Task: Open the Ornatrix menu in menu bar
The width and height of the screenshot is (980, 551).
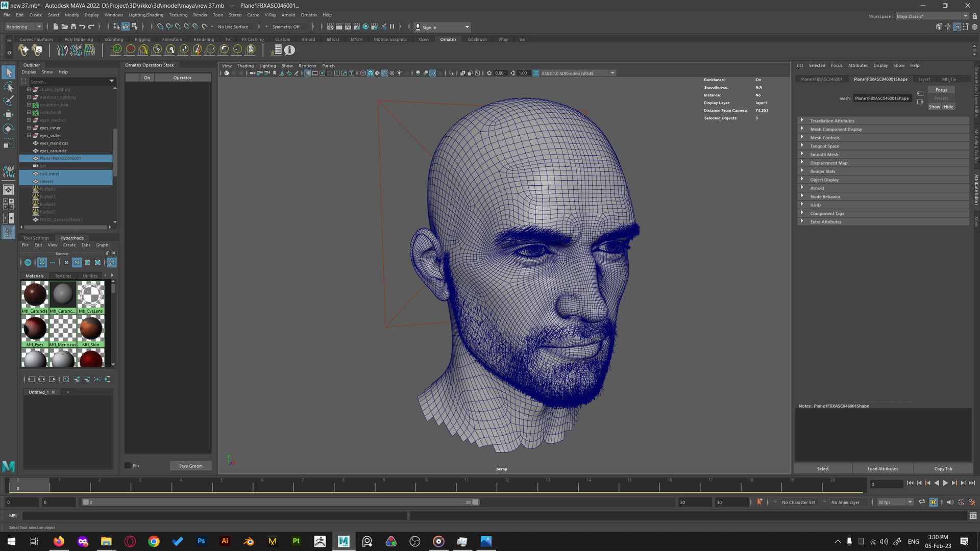Action: (x=308, y=15)
